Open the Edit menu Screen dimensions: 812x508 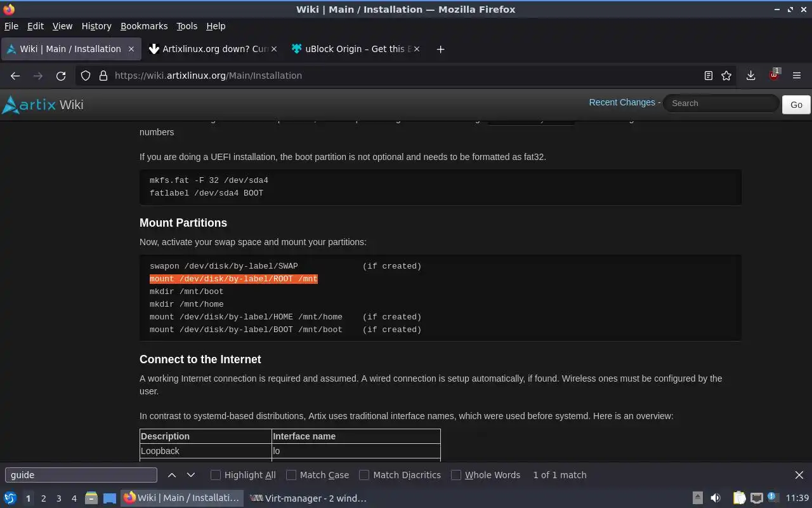36,26
